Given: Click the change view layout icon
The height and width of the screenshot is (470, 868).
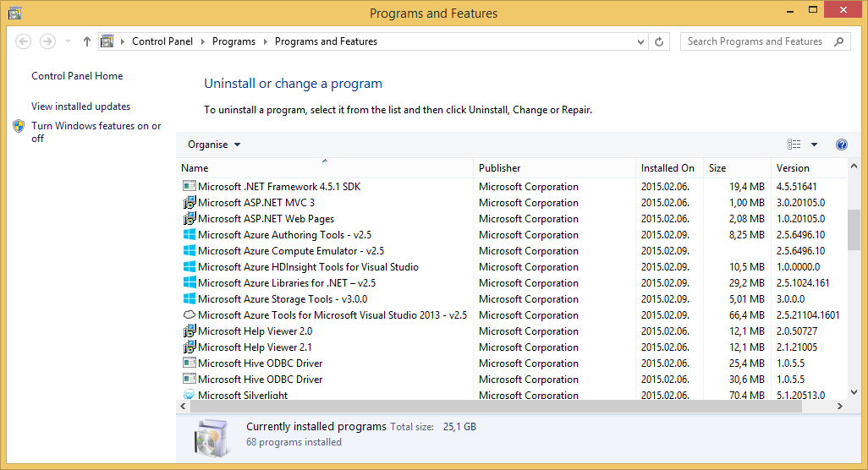Looking at the screenshot, I should 794,145.
